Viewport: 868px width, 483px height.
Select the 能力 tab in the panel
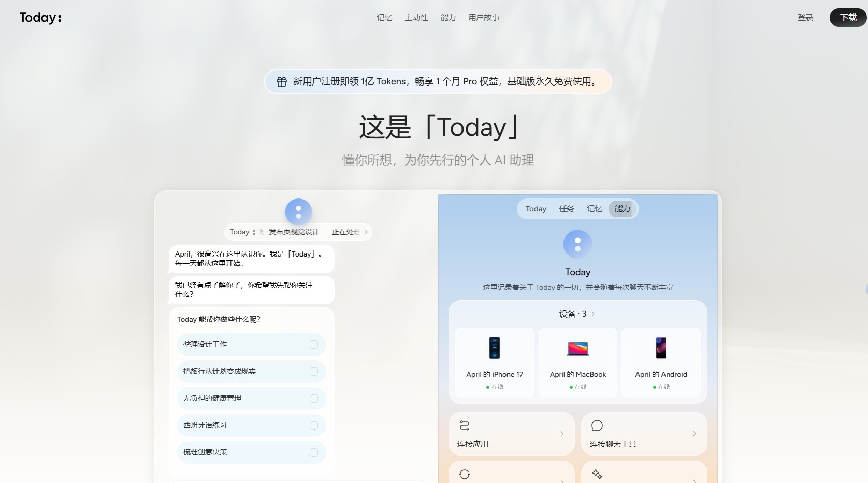point(623,209)
